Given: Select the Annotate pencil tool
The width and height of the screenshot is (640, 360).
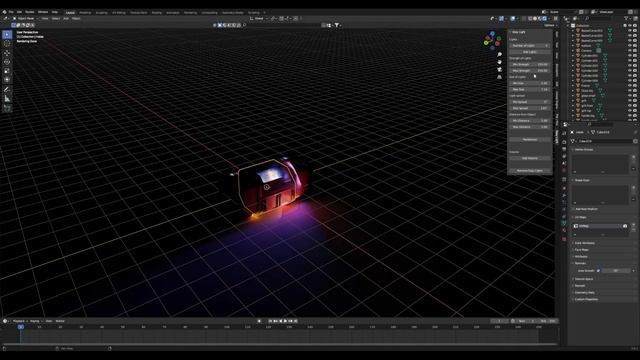Looking at the screenshot, I should (x=7, y=89).
